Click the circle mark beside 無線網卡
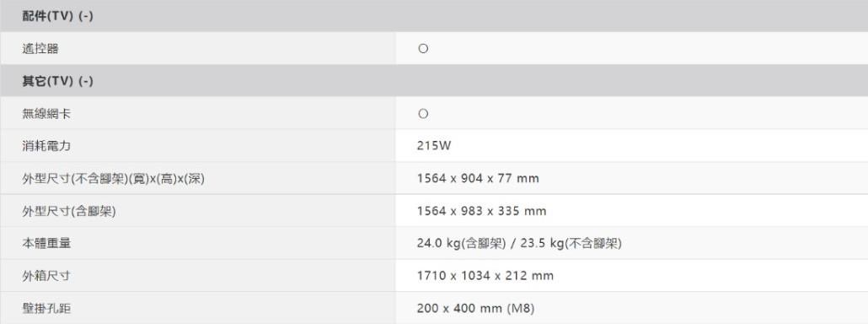This screenshot has width=868, height=324. click(423, 114)
